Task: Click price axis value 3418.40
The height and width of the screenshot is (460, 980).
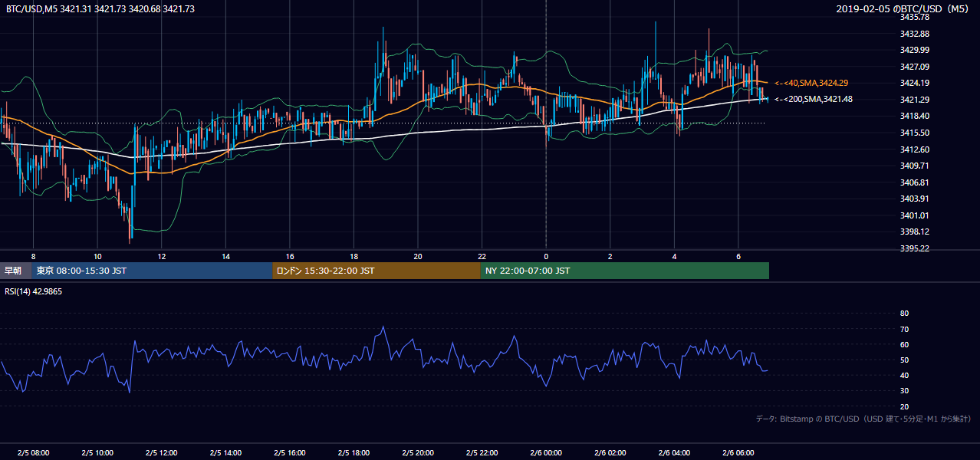Action: tap(915, 116)
